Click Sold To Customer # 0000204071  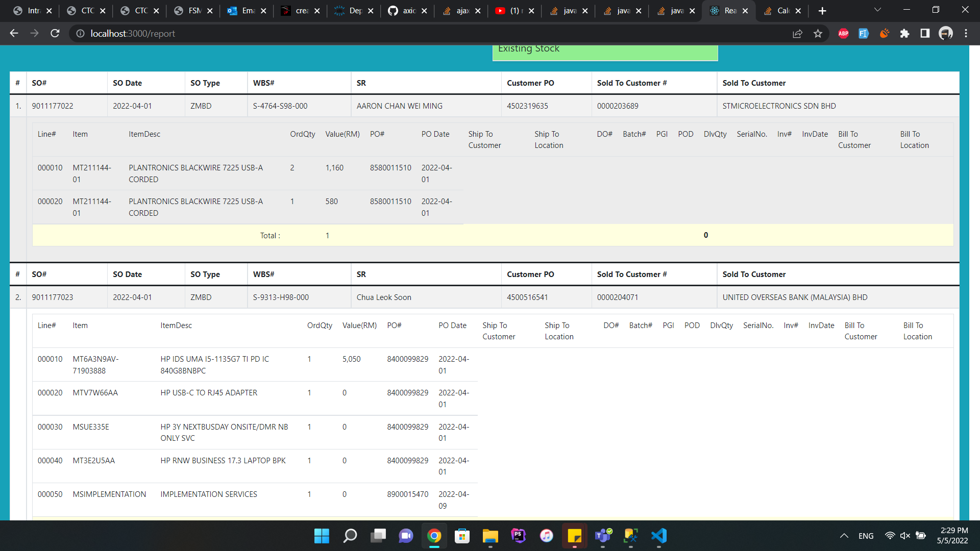[618, 297]
